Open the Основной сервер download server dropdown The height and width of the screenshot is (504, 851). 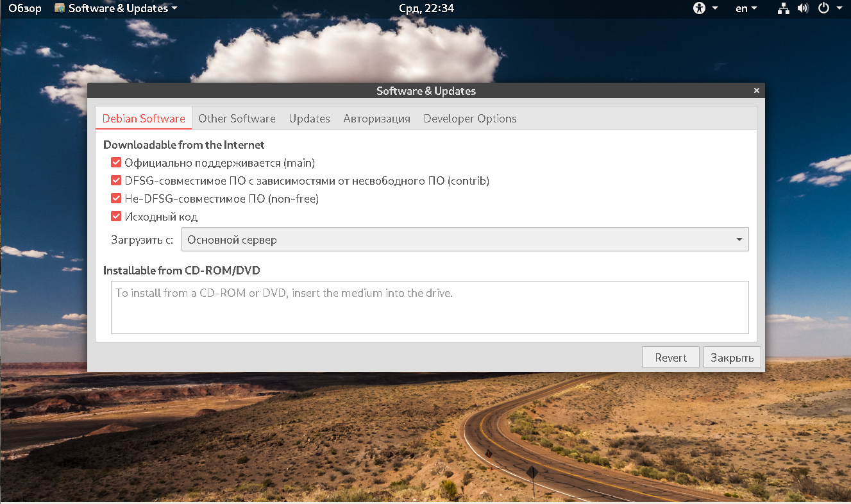click(x=465, y=240)
